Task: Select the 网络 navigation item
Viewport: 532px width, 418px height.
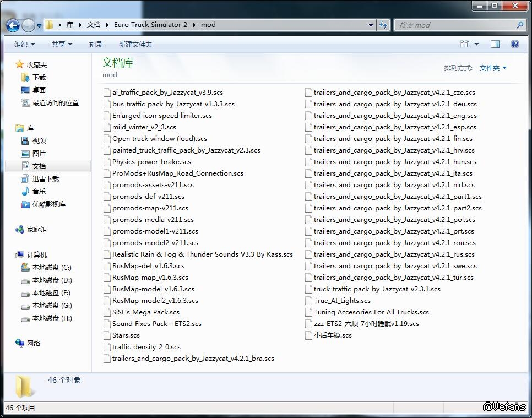Action: tap(33, 343)
